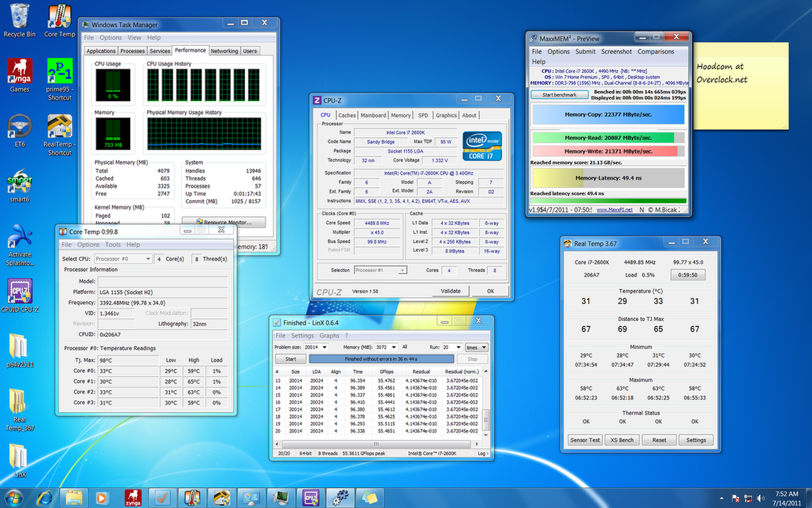Click Sensor Test in Real Temp
812x508 pixels.
[585, 441]
